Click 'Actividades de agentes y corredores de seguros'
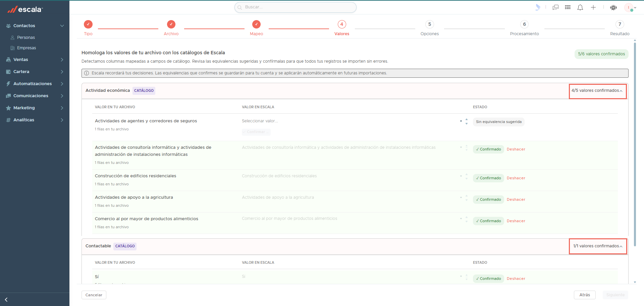644x306 pixels. (146, 121)
